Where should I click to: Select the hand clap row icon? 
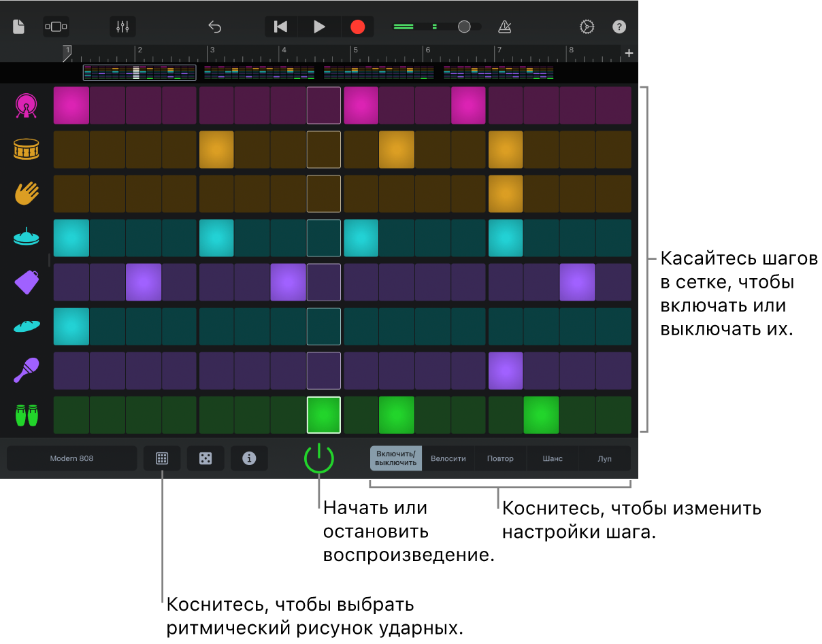[x=26, y=194]
